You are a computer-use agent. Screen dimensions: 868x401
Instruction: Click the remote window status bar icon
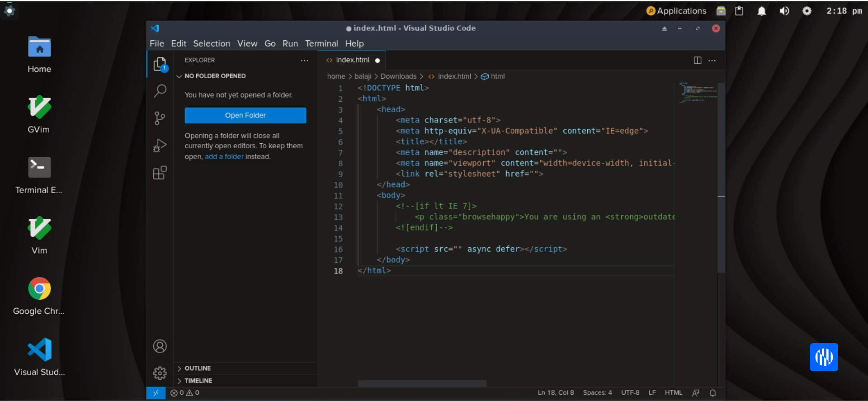tap(156, 393)
